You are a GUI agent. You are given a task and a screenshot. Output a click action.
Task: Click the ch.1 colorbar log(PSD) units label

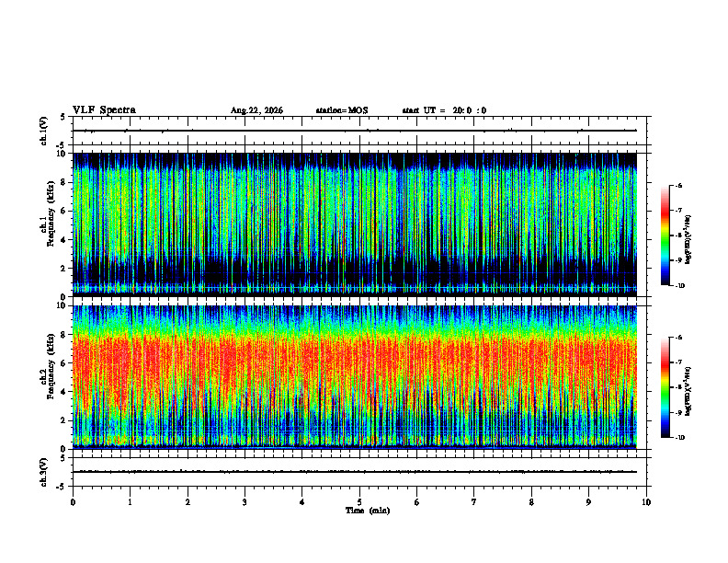[688, 239]
